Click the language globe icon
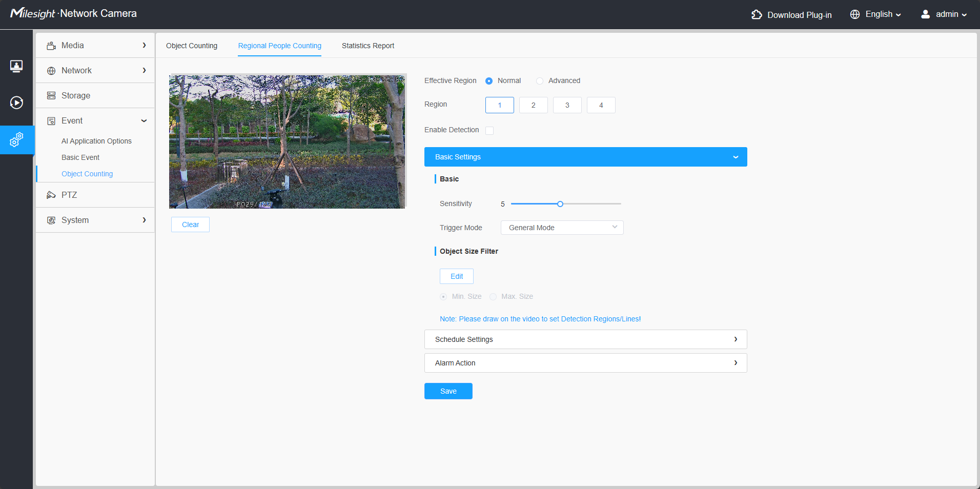 [855, 14]
